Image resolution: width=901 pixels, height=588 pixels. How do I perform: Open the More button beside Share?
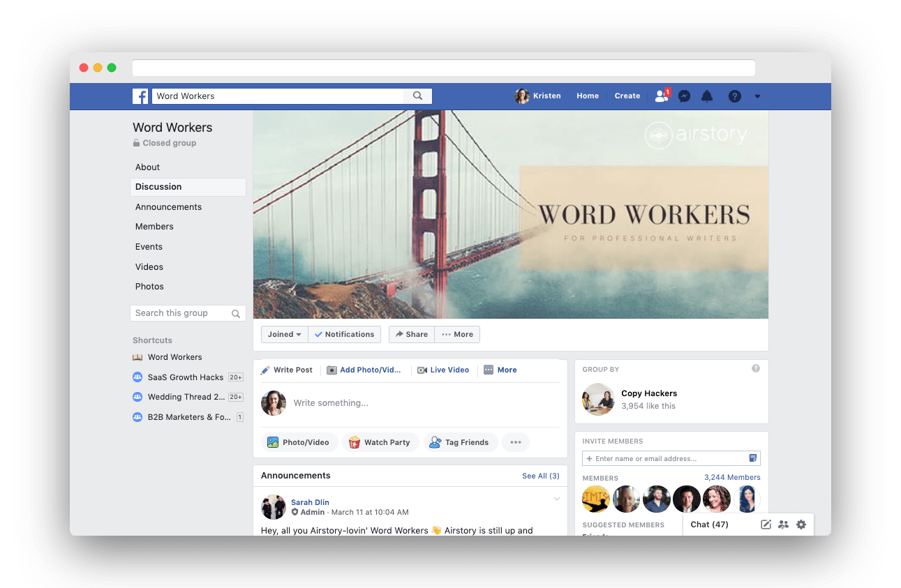457,335
